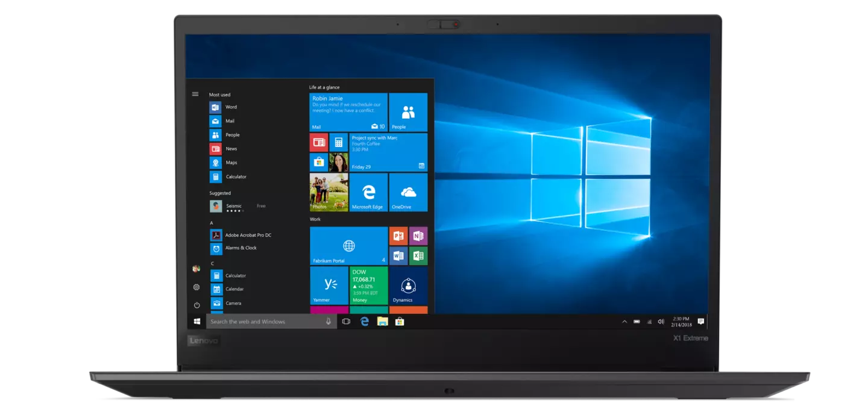Image resolution: width=868 pixels, height=409 pixels.
Task: Open Alarms & Clock app
Action: click(x=233, y=248)
